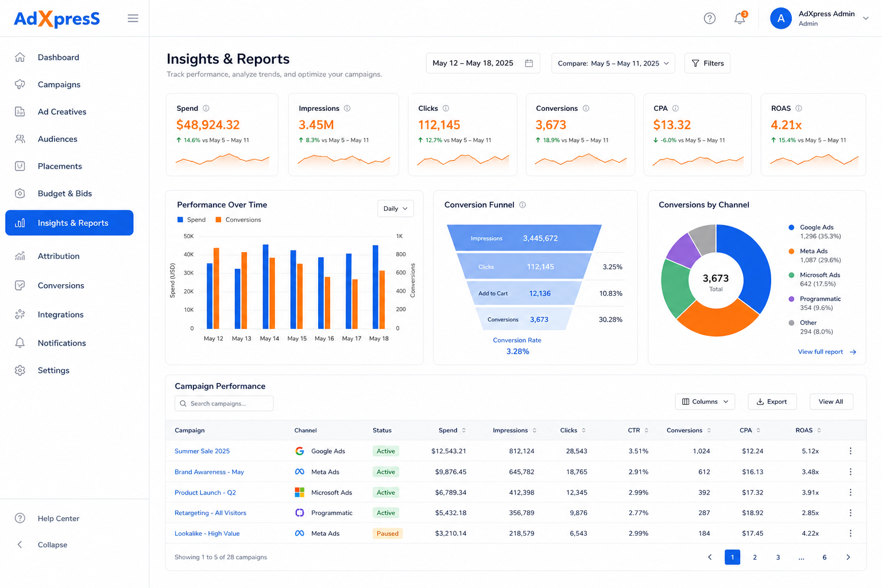882x588 pixels.
Task: Click the Spend info icon
Action: tap(206, 109)
